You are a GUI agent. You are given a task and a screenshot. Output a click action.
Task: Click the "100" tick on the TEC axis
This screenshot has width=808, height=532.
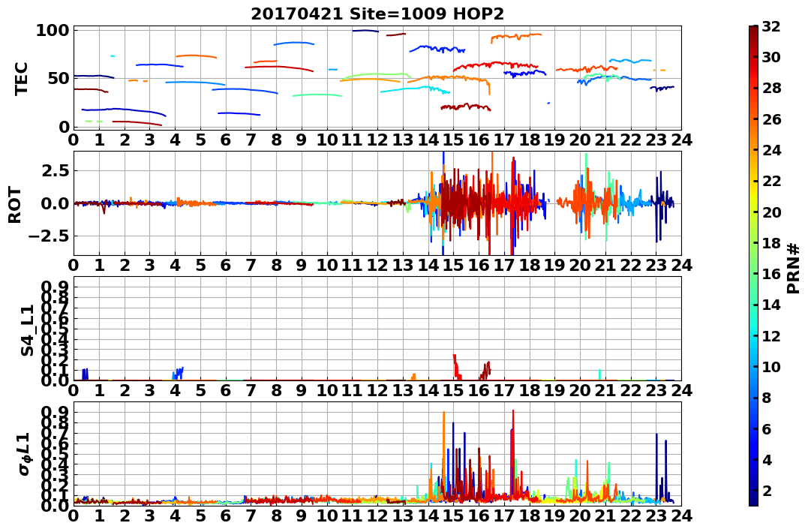(52, 31)
